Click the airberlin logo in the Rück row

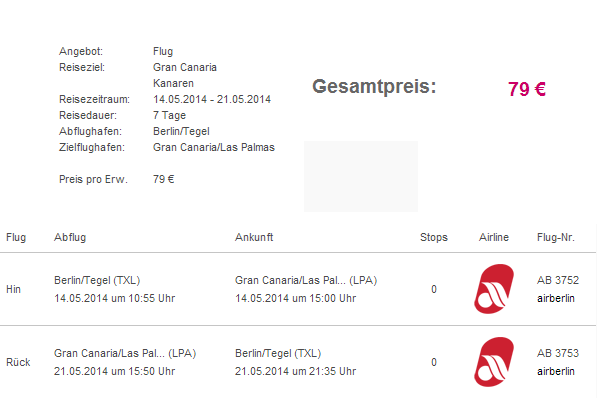click(494, 362)
